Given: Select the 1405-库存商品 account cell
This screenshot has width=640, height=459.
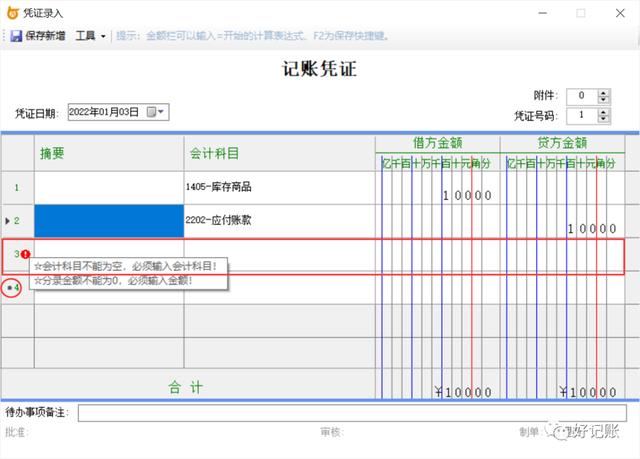Looking at the screenshot, I should (280, 188).
